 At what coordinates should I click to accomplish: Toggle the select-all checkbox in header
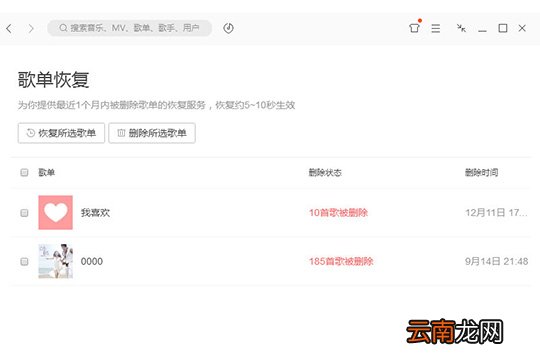(x=24, y=172)
